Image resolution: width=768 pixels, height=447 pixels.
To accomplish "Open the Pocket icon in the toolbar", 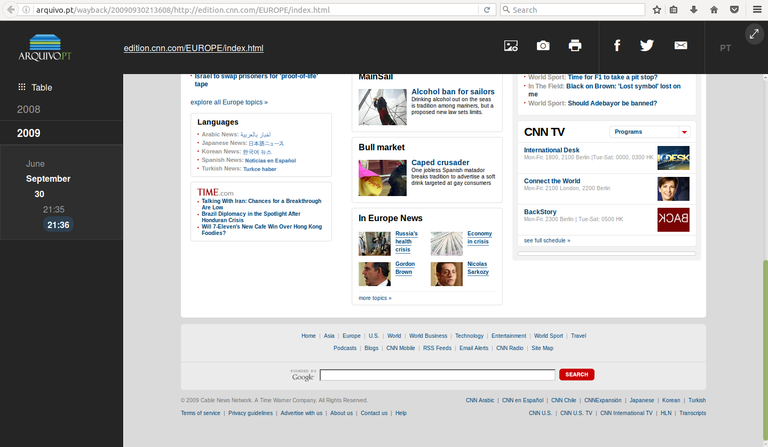I will 734,10.
